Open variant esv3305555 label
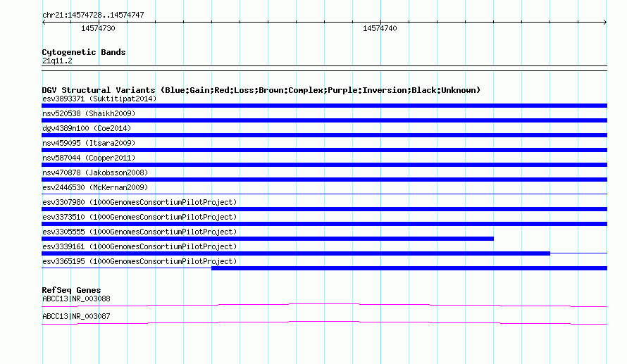Screen dimensions: 627x364 pyautogui.click(x=139, y=232)
